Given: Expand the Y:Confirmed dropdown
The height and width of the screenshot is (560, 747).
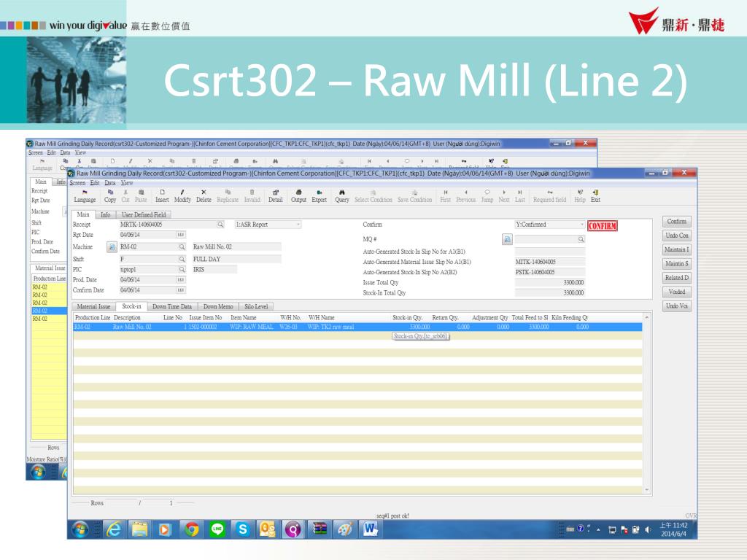Looking at the screenshot, I should point(581,225).
